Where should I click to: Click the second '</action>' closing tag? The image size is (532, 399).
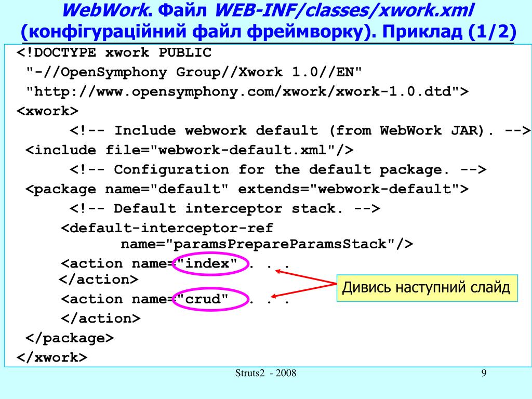click(x=100, y=318)
